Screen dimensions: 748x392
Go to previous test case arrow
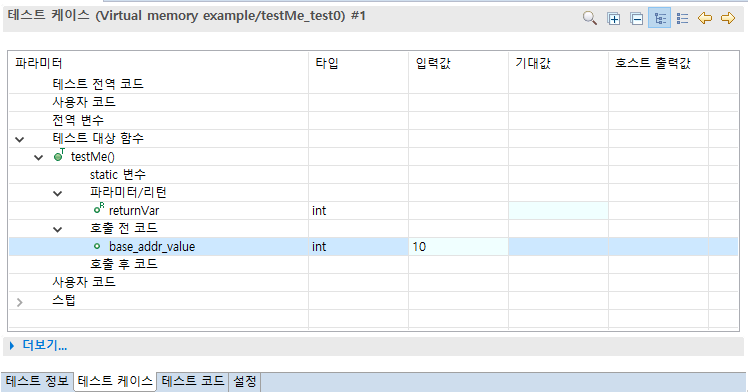705,19
